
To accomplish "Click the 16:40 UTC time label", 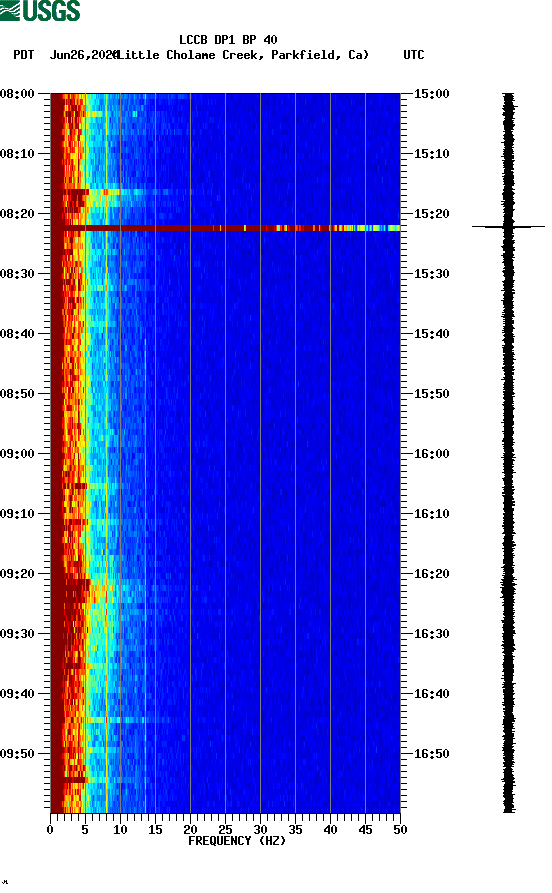I will [431, 694].
